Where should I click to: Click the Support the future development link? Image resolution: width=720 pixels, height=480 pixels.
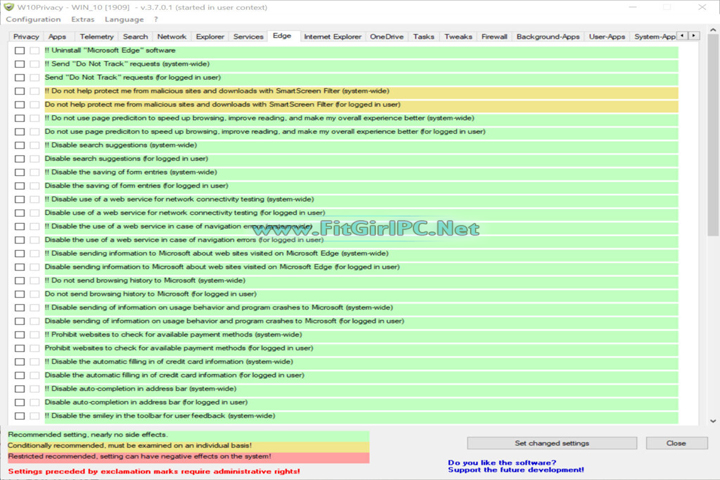coord(516,470)
